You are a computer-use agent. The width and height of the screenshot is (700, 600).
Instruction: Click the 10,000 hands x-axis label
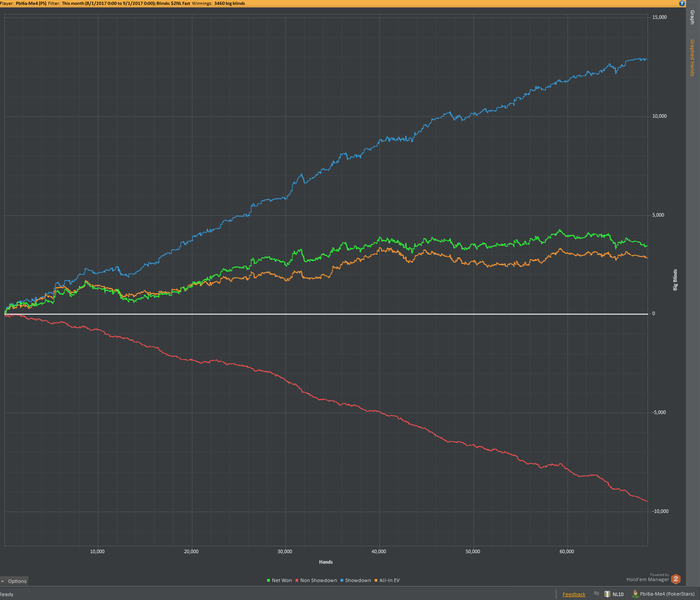[97, 552]
